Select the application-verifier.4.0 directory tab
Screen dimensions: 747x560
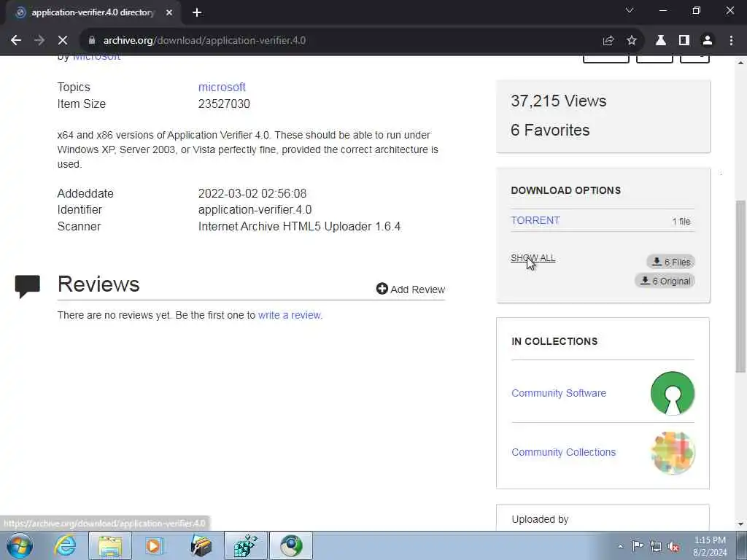pos(93,12)
